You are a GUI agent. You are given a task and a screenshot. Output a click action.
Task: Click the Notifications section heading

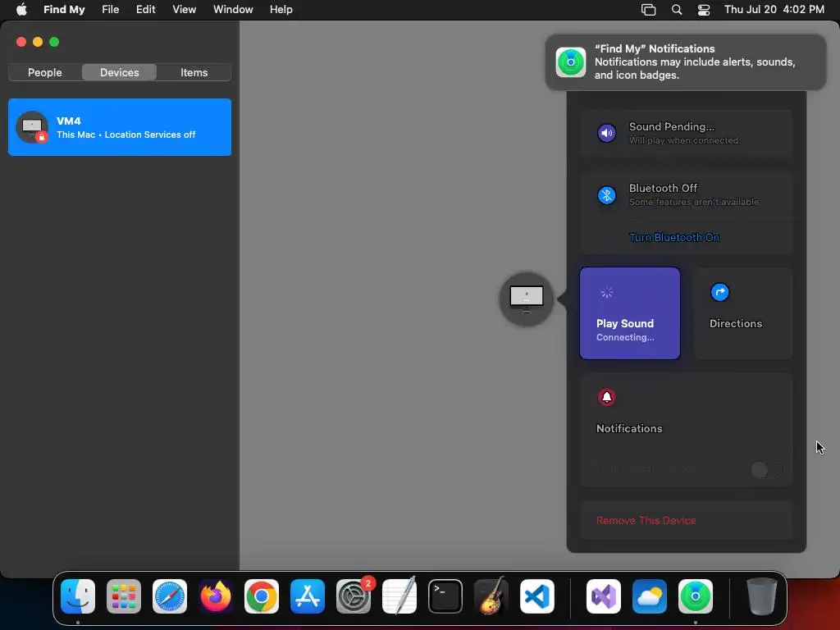[x=629, y=428]
